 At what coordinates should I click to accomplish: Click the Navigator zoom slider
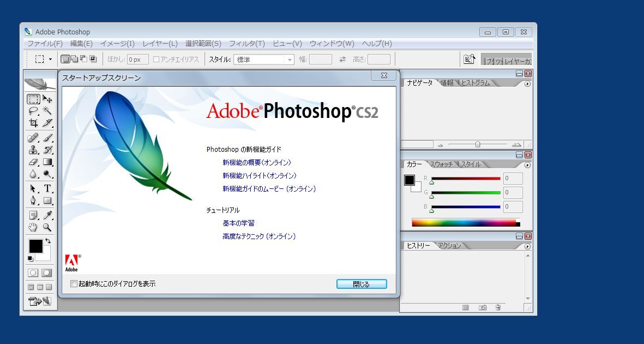click(x=478, y=145)
